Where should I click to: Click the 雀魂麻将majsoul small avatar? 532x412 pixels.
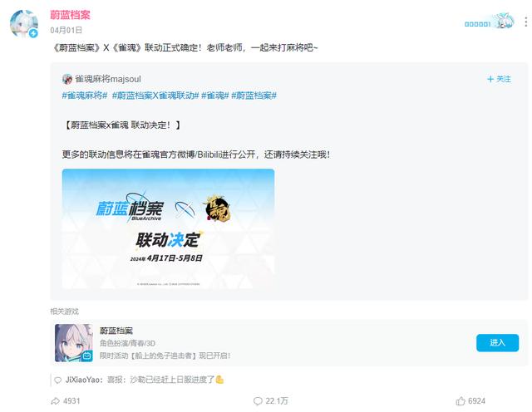tap(67, 79)
